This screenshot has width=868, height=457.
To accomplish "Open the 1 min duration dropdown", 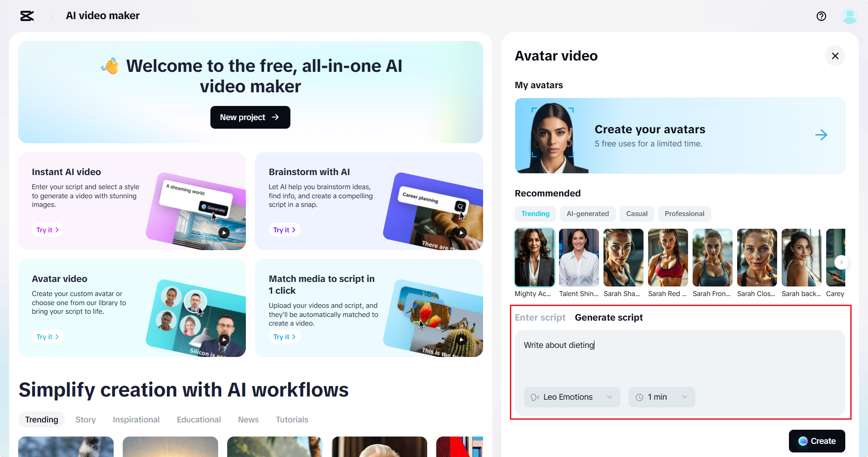I will (662, 397).
